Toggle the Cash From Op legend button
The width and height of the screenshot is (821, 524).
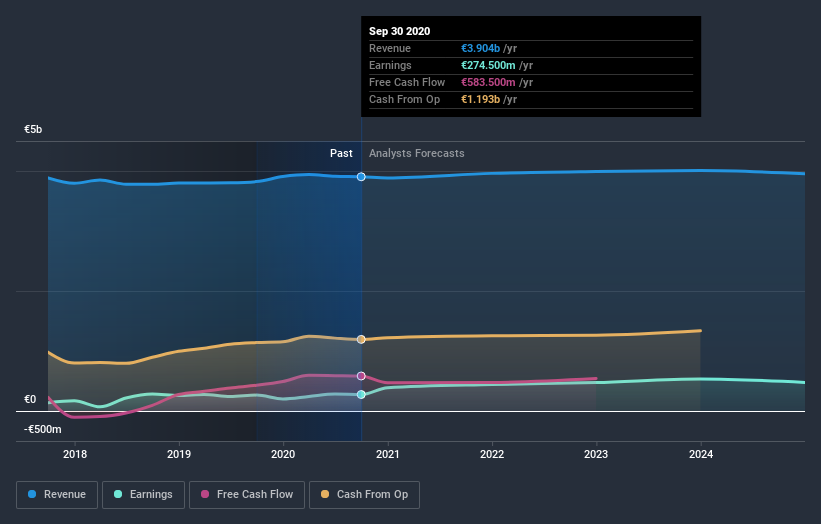[x=364, y=495]
